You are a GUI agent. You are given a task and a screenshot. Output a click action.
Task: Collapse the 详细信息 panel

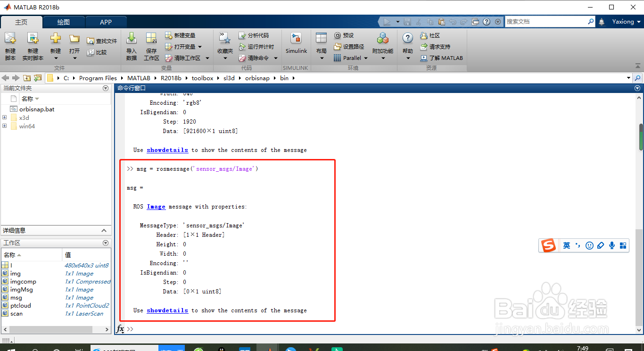point(104,230)
